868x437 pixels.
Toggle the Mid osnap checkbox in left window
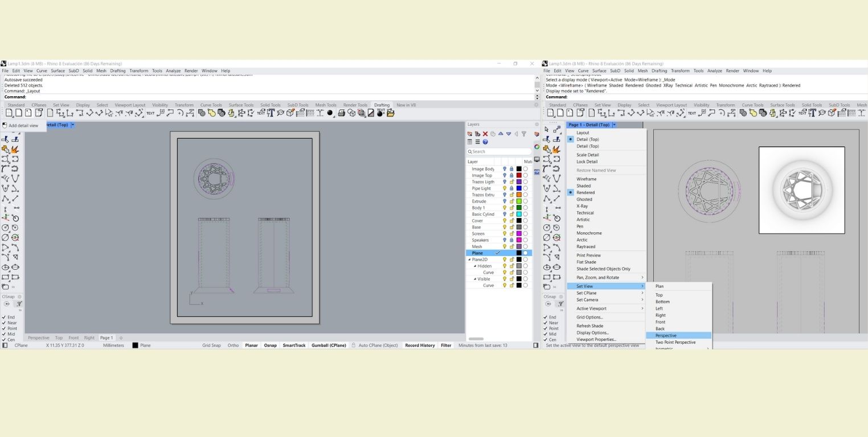pyautogui.click(x=4, y=334)
